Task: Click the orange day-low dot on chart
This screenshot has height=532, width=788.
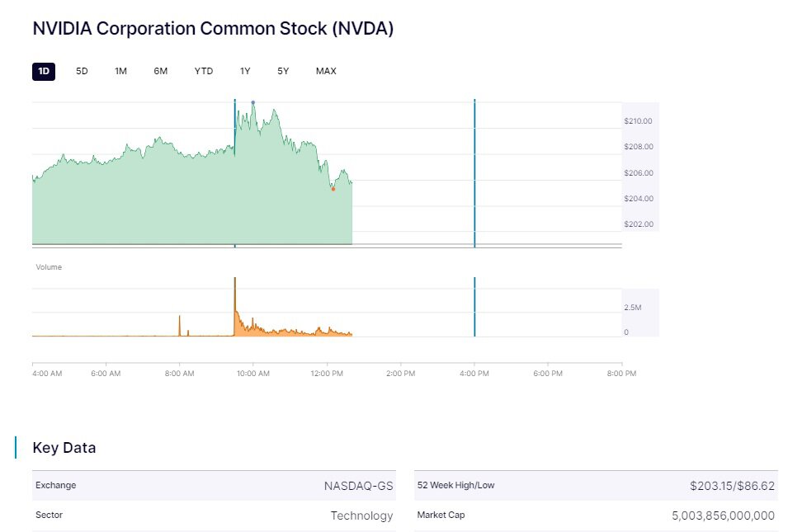Action: point(333,189)
